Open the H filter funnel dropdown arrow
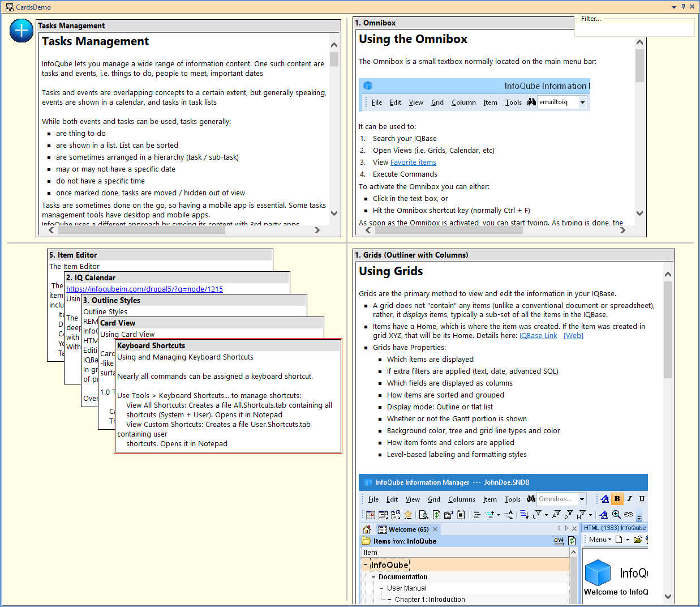This screenshot has width=700, height=607. (x=590, y=515)
